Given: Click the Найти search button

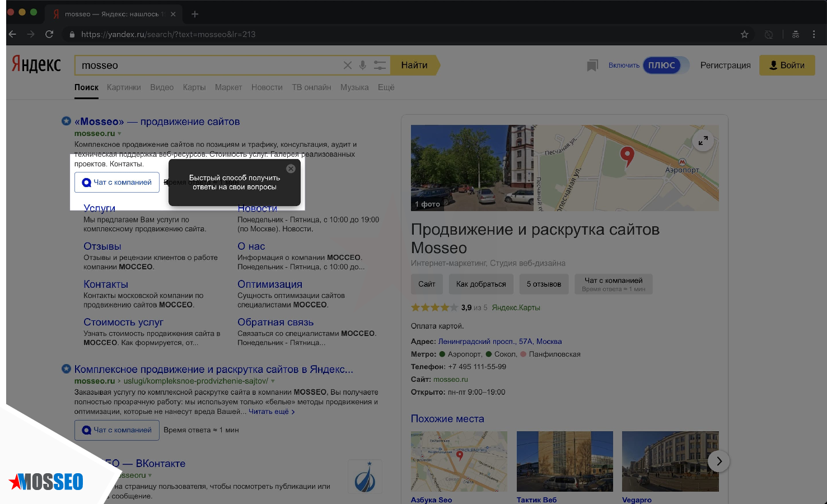Looking at the screenshot, I should coord(415,66).
